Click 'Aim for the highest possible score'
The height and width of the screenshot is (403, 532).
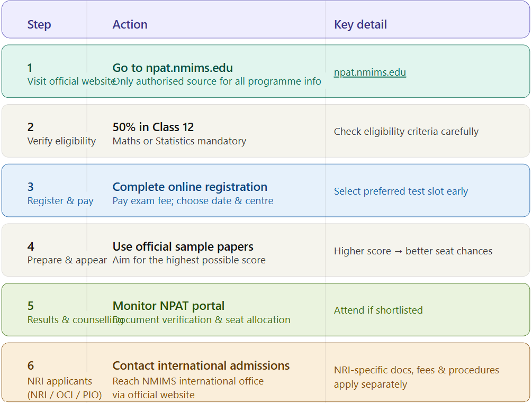pos(189,260)
